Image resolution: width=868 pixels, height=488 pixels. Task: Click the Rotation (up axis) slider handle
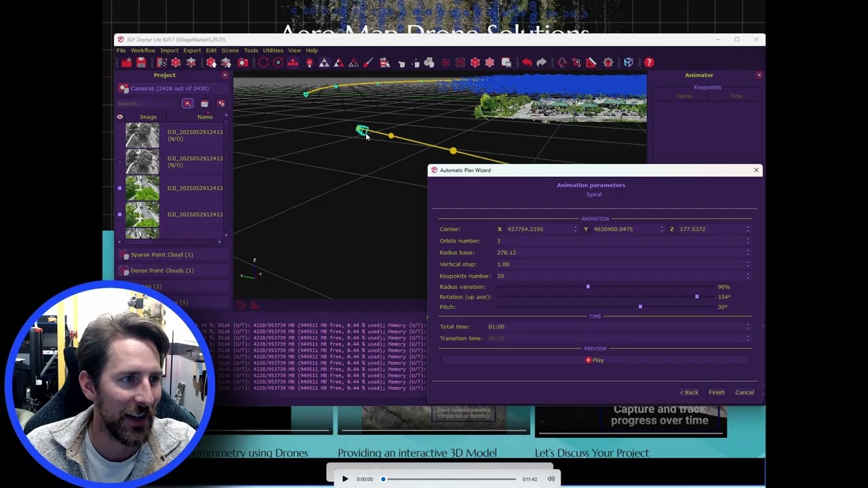(x=696, y=297)
